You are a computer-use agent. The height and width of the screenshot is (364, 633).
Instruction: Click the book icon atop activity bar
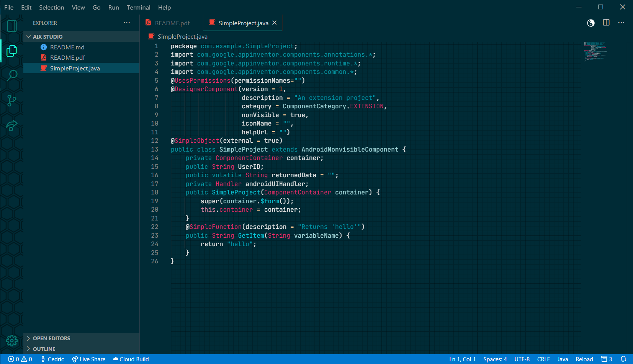pos(12,26)
